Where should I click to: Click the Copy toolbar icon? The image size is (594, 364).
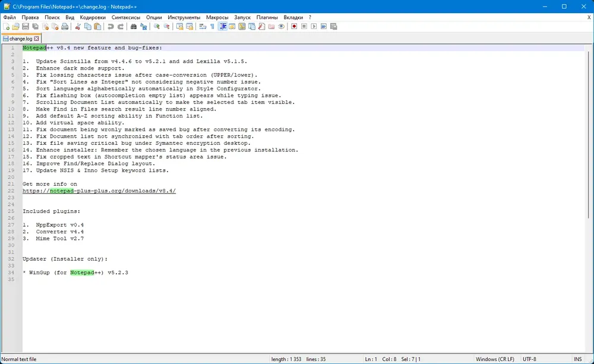pos(87,27)
